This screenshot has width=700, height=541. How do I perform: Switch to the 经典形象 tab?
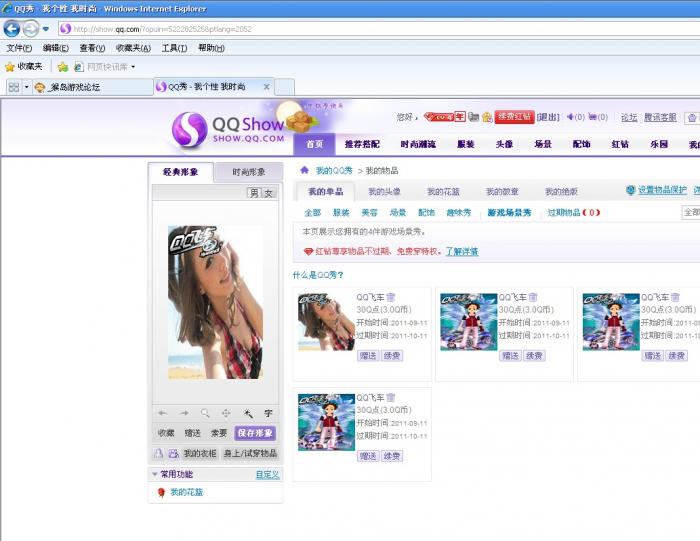point(181,172)
